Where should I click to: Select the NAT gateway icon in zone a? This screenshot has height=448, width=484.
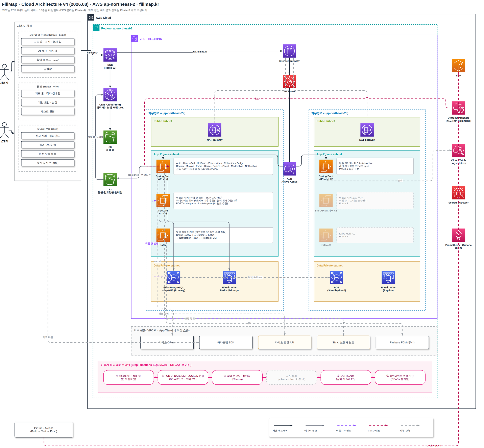pyautogui.click(x=215, y=130)
